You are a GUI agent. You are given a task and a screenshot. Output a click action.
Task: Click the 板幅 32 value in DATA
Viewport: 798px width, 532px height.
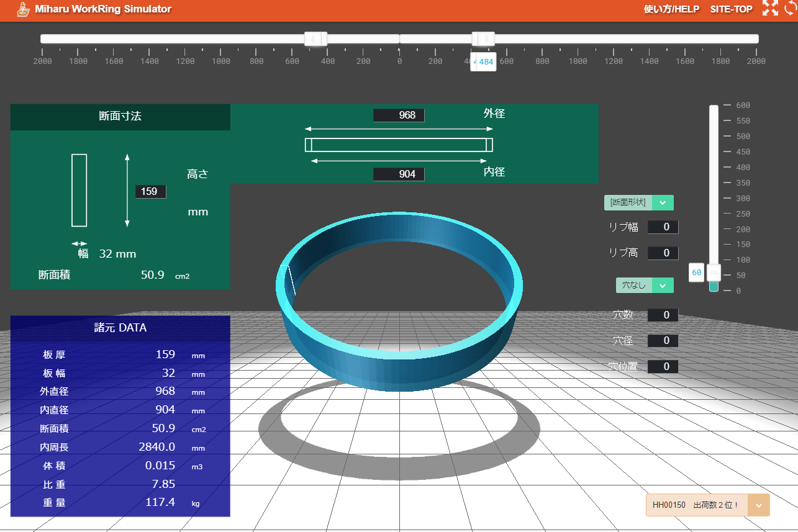pyautogui.click(x=169, y=373)
